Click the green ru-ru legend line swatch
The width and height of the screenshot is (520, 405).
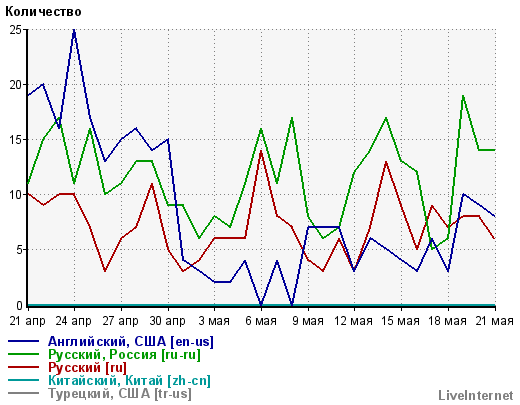23,354
